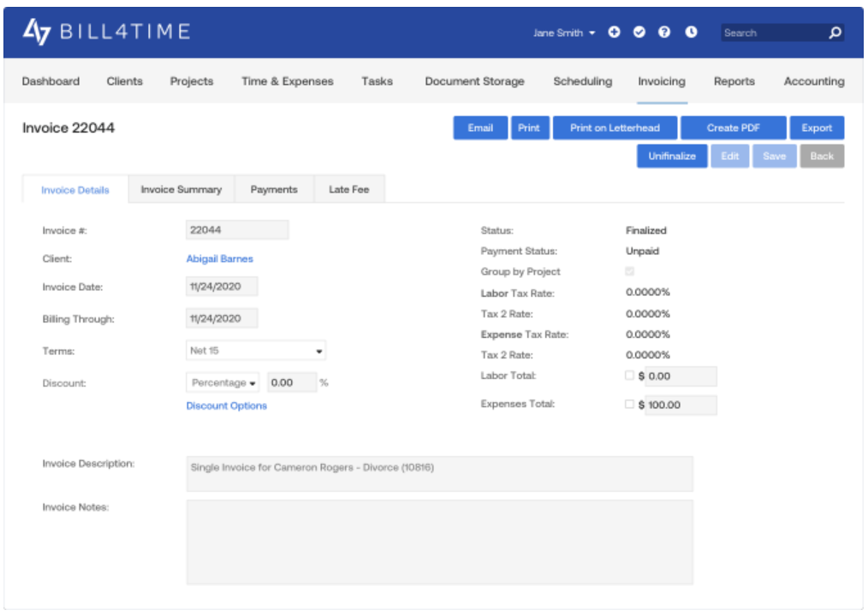The image size is (868, 616).
Task: Click the discount amount 0.00 field
Action: coord(292,382)
